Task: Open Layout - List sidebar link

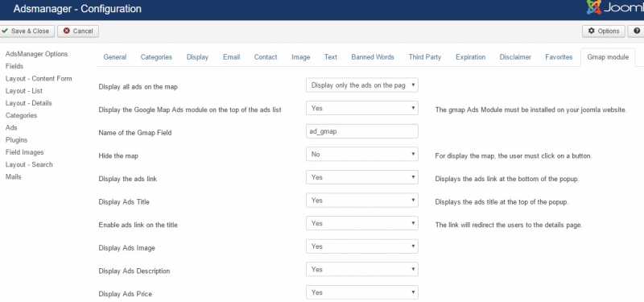Action: coord(24,91)
